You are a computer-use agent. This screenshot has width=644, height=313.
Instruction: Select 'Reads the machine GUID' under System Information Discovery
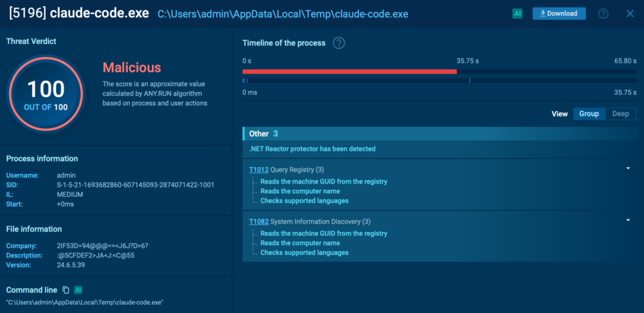click(324, 233)
